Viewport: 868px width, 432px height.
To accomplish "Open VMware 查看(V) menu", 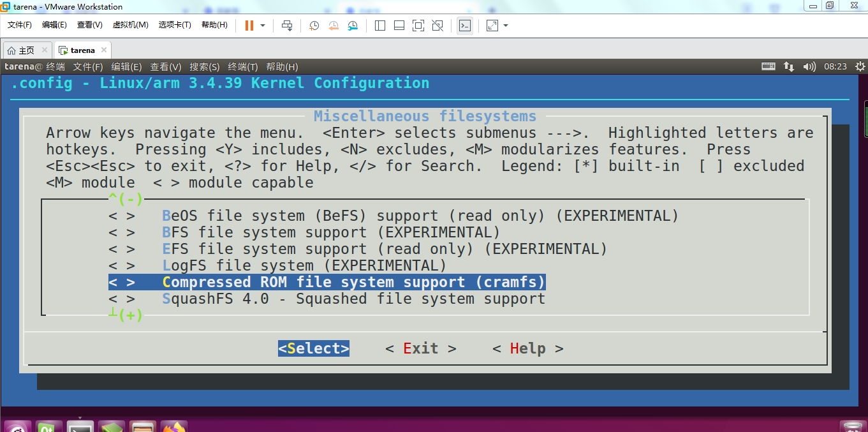I will (x=89, y=25).
